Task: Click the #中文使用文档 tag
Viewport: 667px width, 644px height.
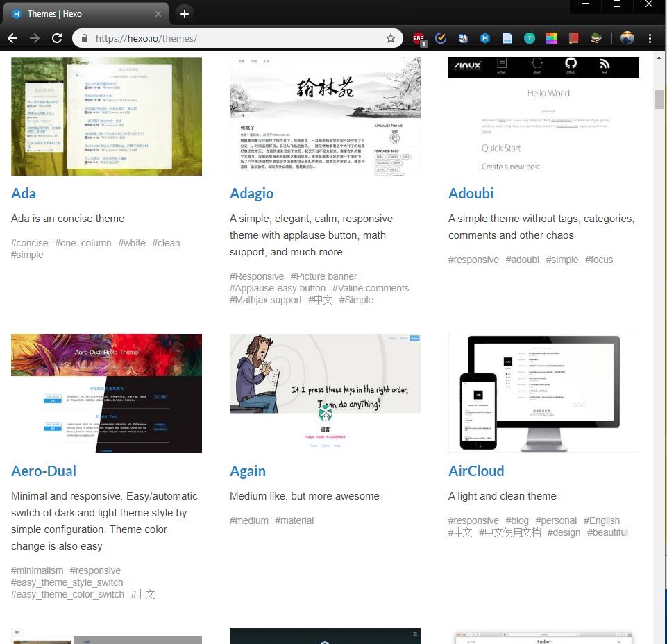Action: pos(510,532)
